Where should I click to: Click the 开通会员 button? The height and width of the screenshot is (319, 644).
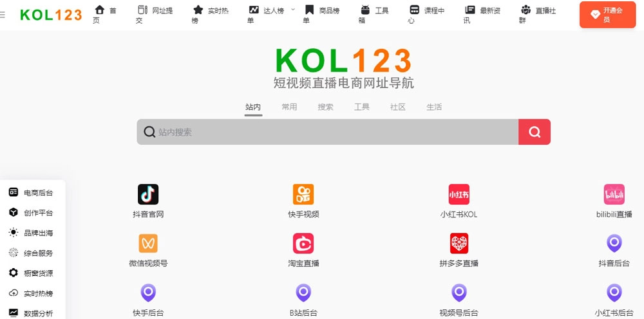(607, 15)
